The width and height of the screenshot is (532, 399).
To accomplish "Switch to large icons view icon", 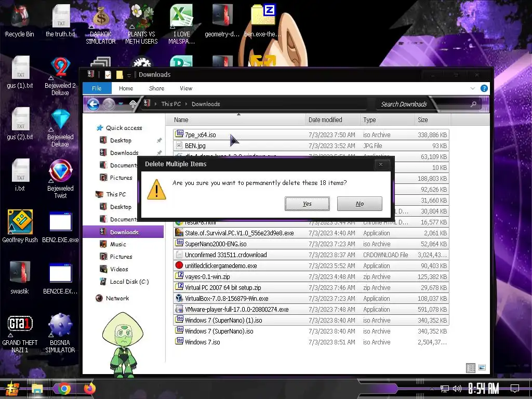I will pyautogui.click(x=482, y=367).
